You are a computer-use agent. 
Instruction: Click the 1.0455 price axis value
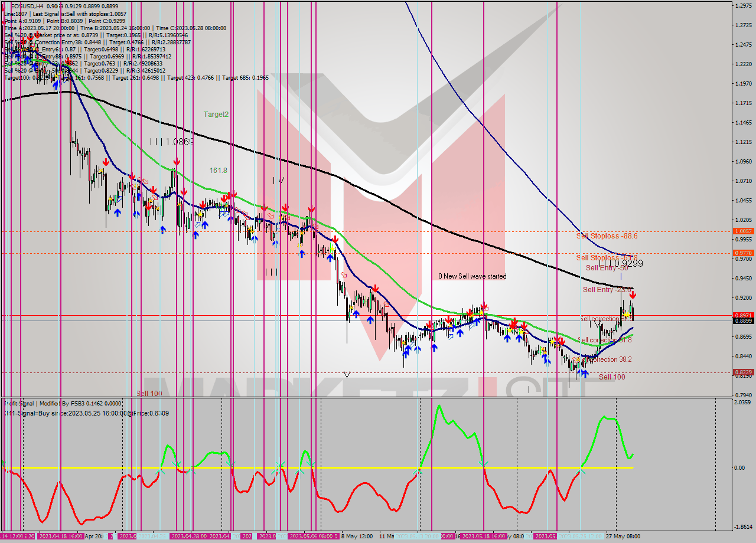pos(743,201)
